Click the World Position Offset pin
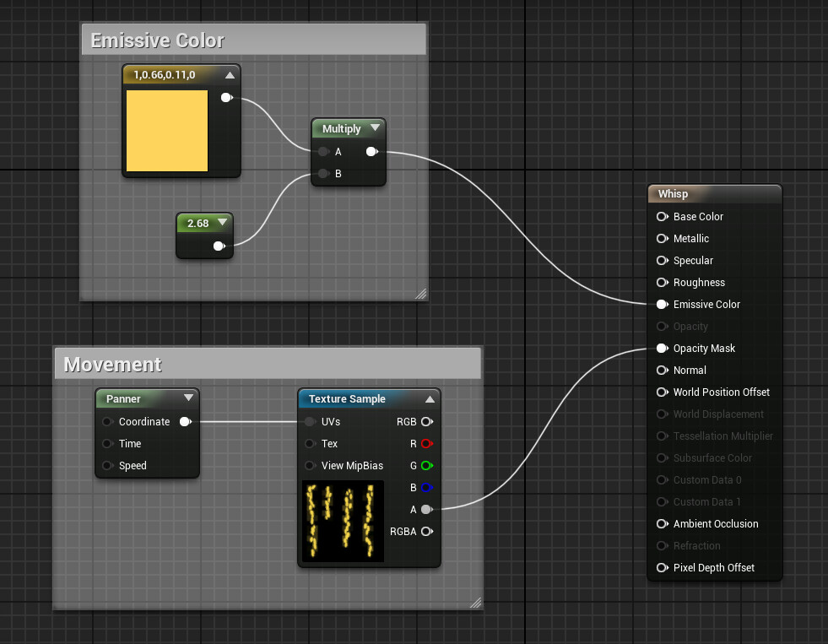The height and width of the screenshot is (644, 828). pos(663,392)
